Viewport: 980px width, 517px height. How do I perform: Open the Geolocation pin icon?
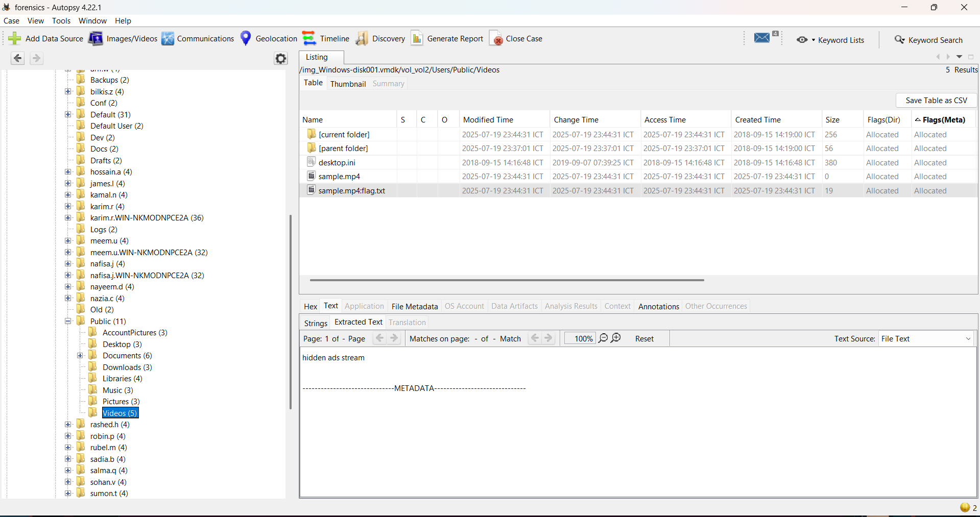246,39
